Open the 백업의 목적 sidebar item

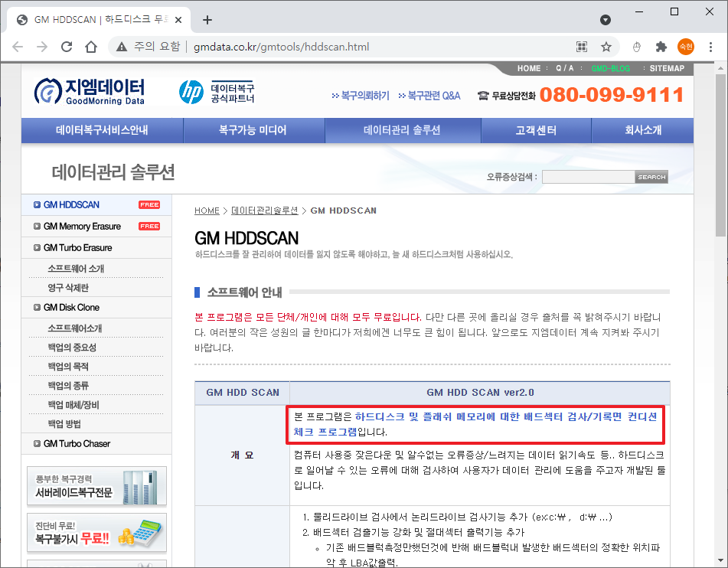point(68,367)
